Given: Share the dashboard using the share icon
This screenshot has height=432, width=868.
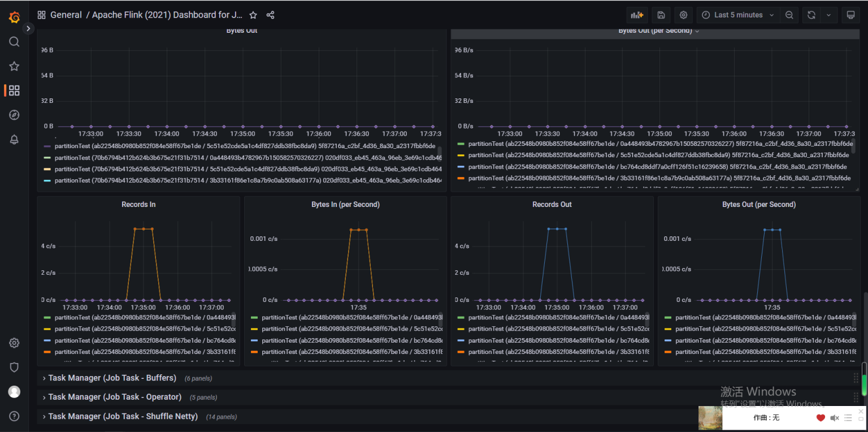Looking at the screenshot, I should click(x=270, y=15).
